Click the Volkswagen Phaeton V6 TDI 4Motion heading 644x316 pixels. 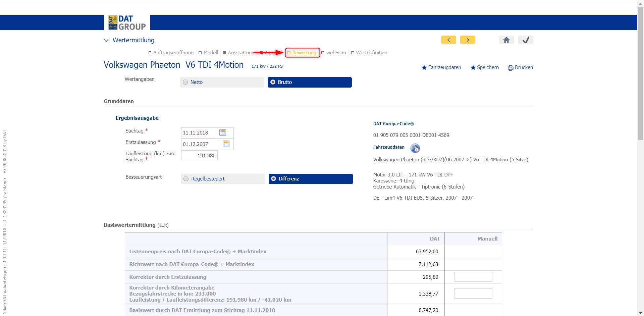tap(174, 65)
